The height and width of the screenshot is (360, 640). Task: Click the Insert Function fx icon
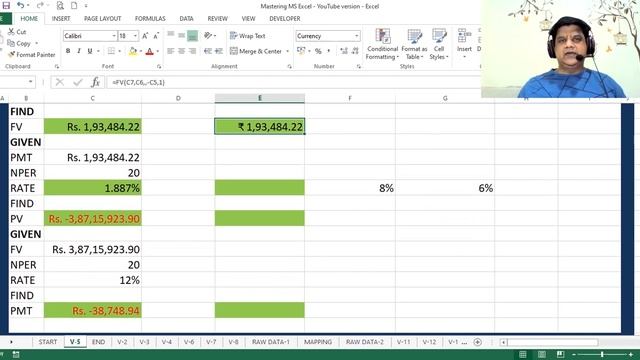[95, 82]
